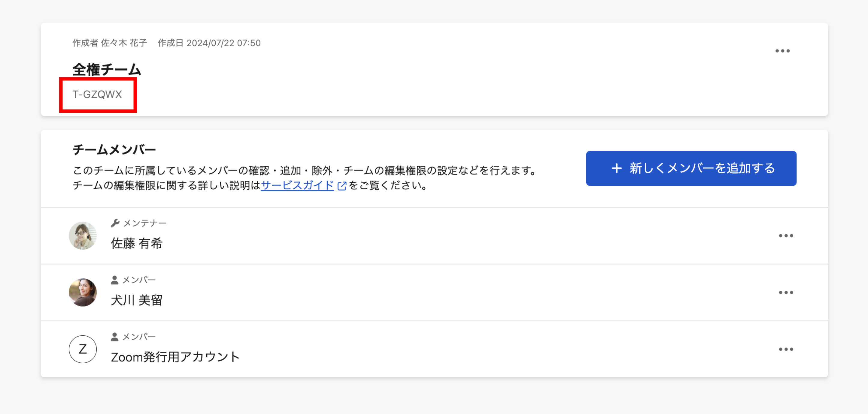868x414 pixels.
Task: Click the チームメンバー section heading
Action: (x=114, y=149)
